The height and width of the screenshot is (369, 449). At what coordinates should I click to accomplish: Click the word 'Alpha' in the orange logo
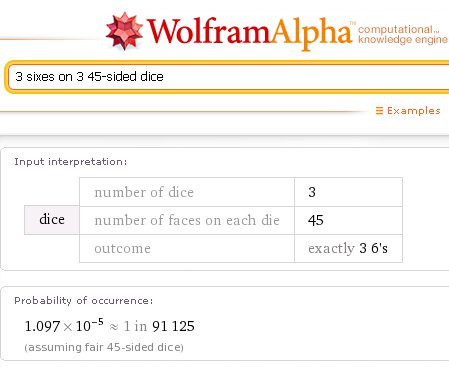pos(311,33)
